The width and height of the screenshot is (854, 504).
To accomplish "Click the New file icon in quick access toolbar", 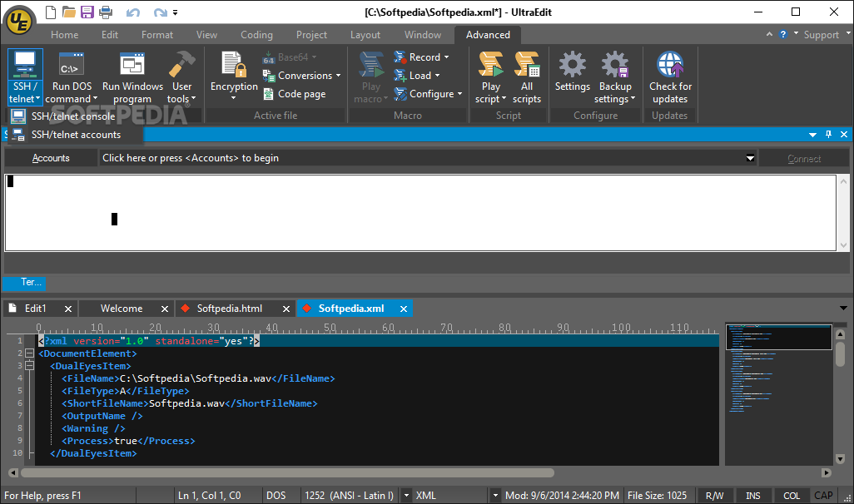I will pos(50,12).
